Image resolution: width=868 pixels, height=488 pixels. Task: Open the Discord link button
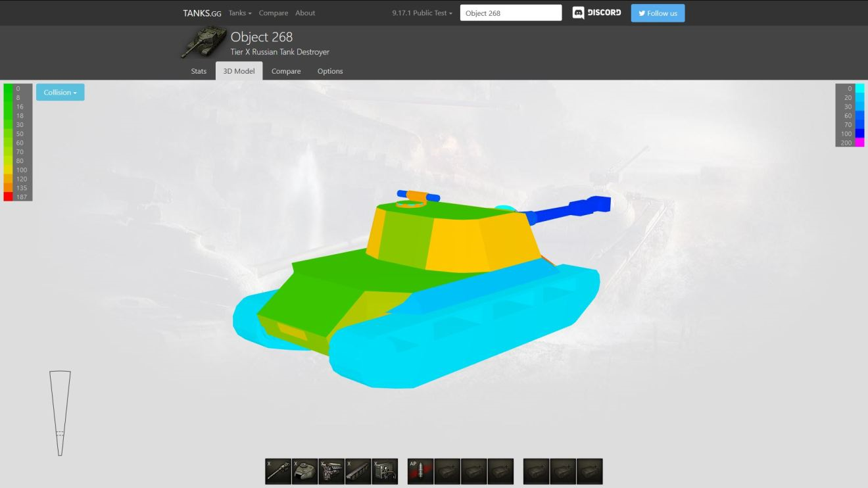tap(596, 13)
